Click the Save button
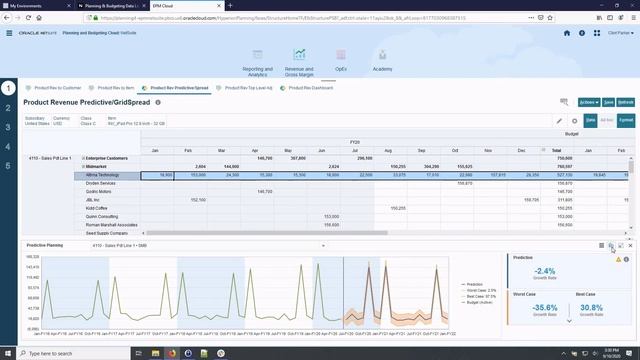Viewport: 640px width, 360px height. tap(608, 102)
